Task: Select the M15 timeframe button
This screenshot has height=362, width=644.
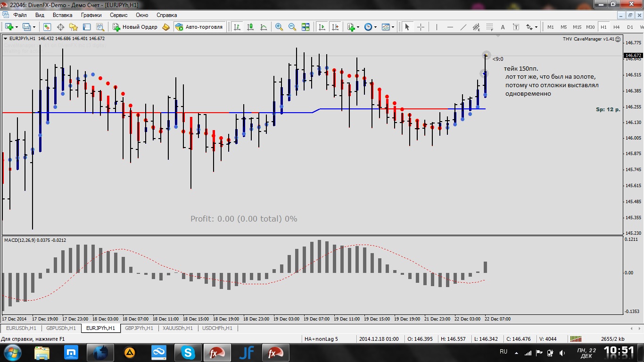Action: [577, 27]
